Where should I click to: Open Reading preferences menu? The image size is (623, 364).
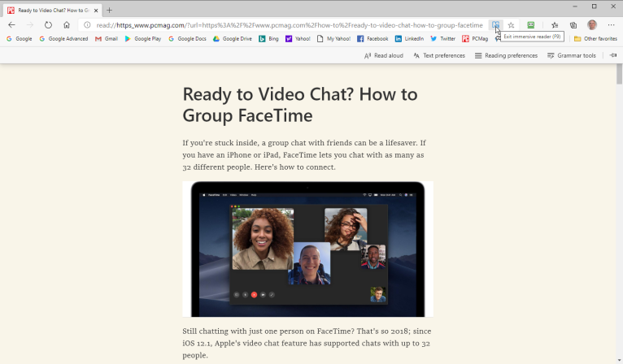(506, 55)
